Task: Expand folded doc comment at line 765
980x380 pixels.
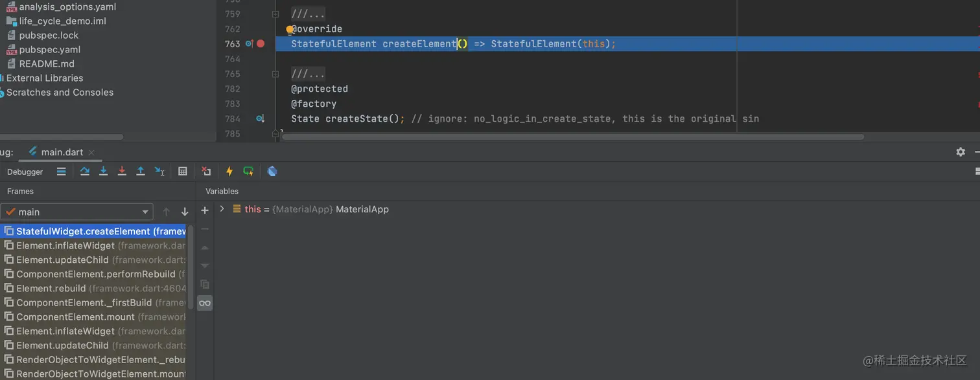Action: (275, 74)
